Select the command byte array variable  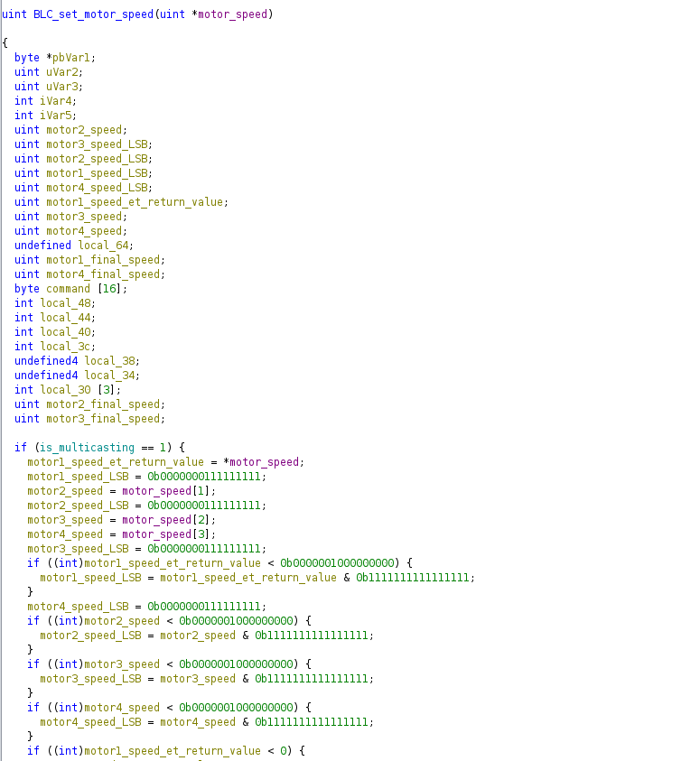[68, 289]
